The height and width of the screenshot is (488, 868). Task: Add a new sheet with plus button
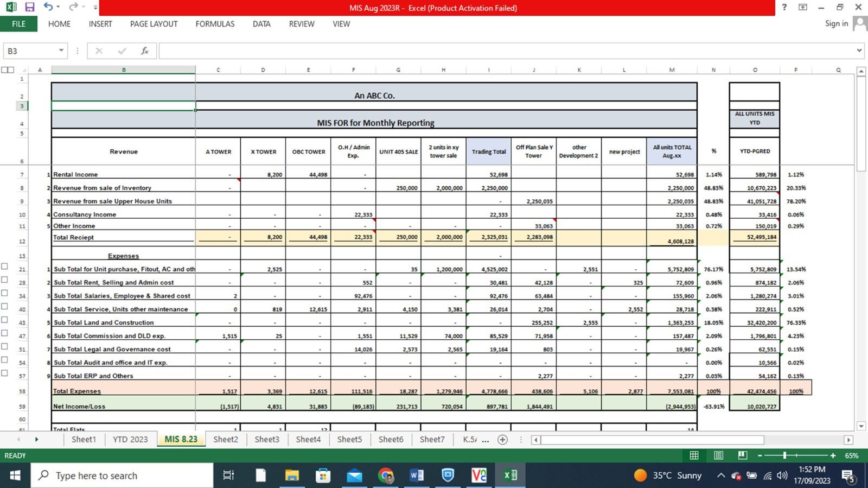[x=502, y=440]
